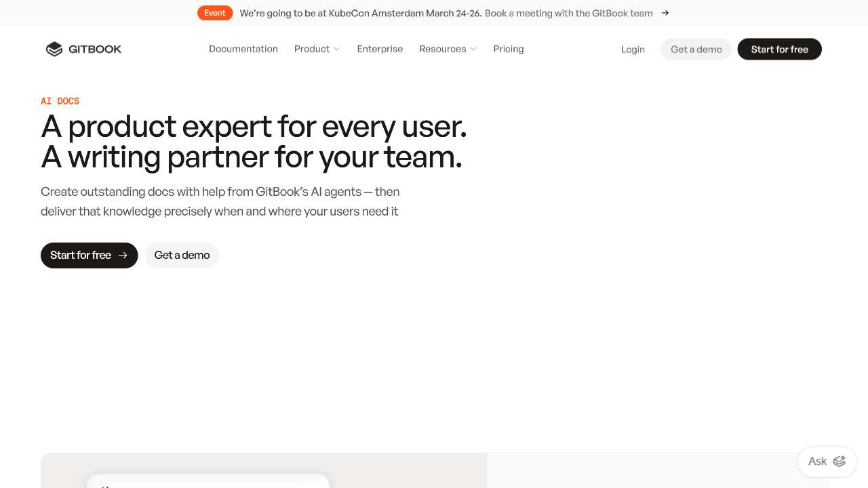The width and height of the screenshot is (868, 488).
Task: Click the arrow icon in the event banner
Action: [665, 13]
